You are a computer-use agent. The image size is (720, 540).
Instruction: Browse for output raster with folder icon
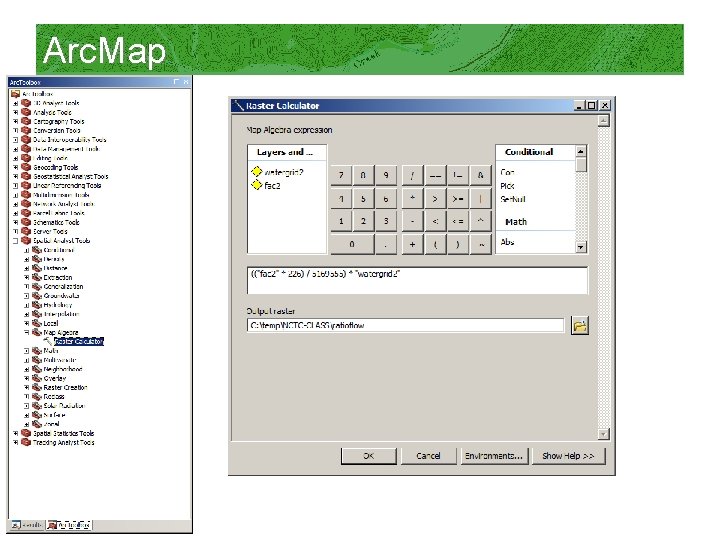tap(580, 326)
